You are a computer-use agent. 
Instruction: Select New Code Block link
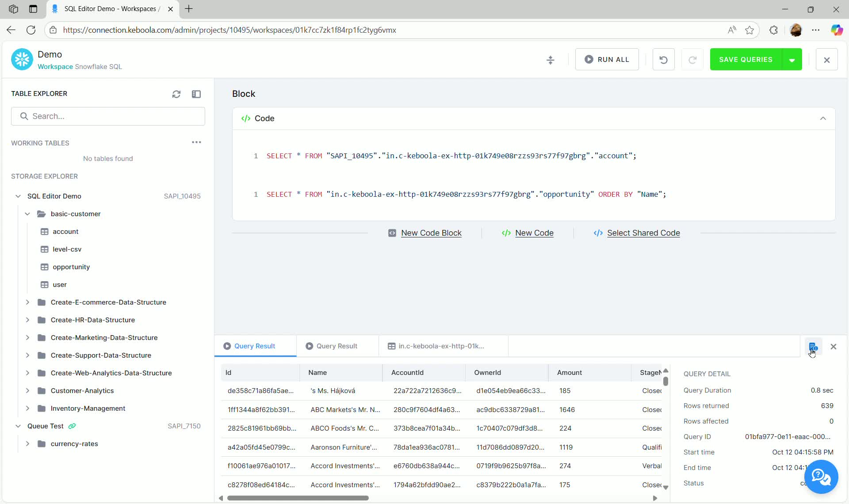pos(431,233)
